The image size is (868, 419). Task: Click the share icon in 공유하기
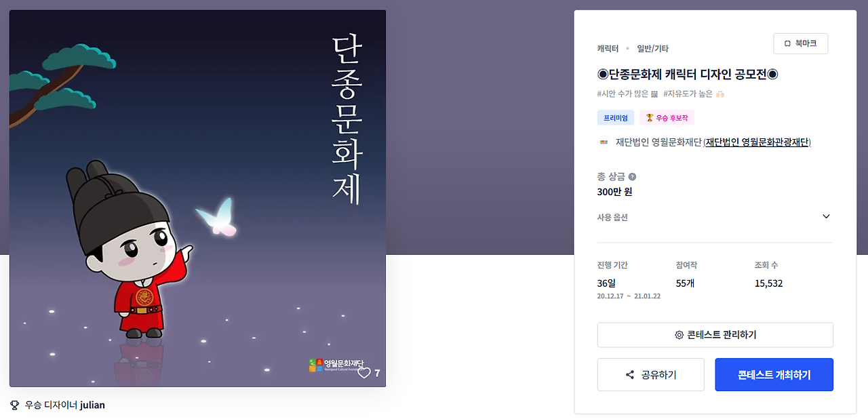(x=630, y=375)
